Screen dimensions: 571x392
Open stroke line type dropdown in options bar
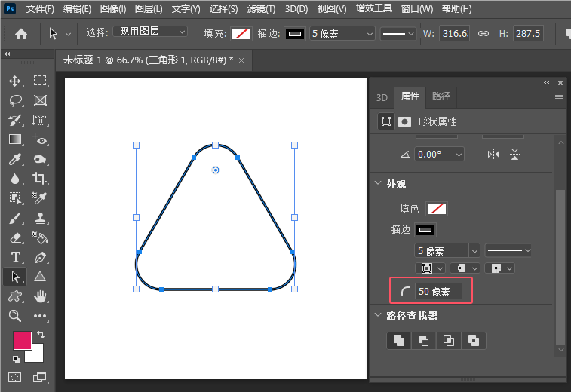[x=398, y=34]
